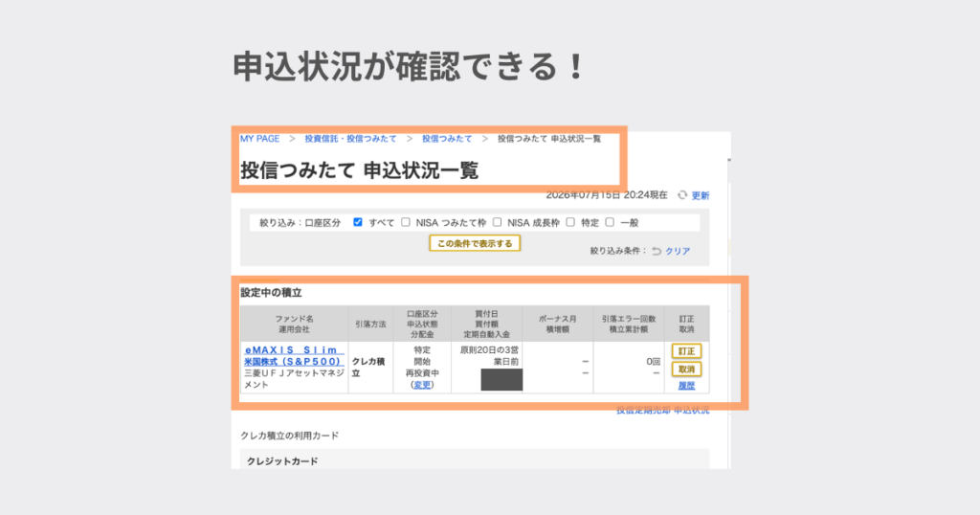The height and width of the screenshot is (515, 980).
Task: Check the 一般 account checkbox
Action: point(610,222)
